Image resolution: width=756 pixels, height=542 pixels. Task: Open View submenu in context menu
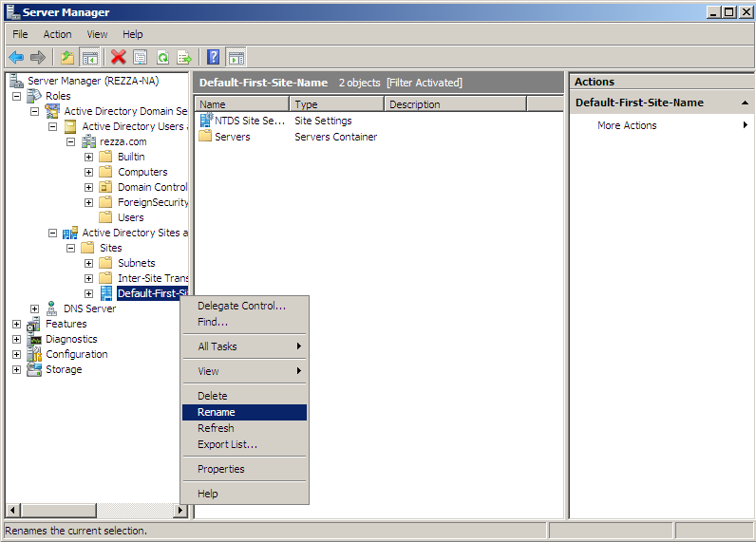point(244,371)
